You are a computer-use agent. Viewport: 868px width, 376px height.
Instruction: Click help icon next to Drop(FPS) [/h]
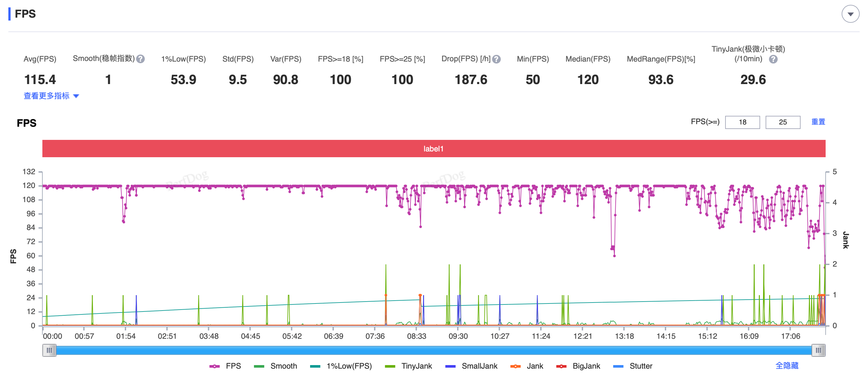pyautogui.click(x=496, y=59)
